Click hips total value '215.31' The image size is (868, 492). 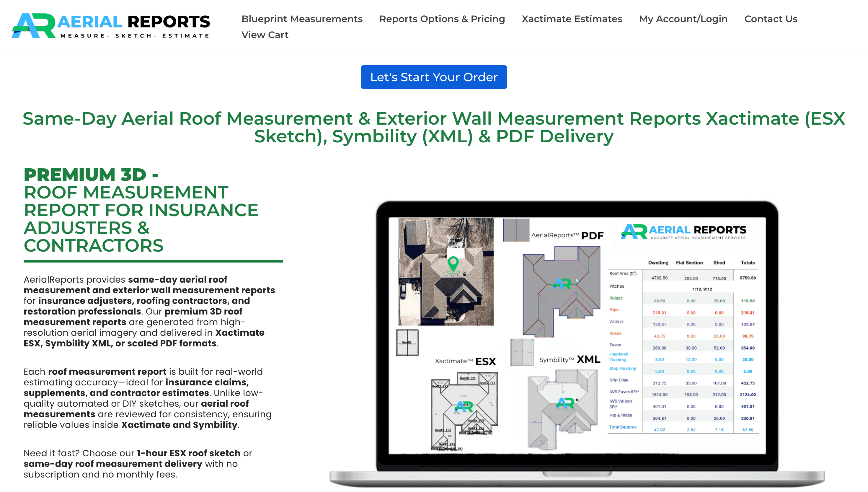coord(748,312)
